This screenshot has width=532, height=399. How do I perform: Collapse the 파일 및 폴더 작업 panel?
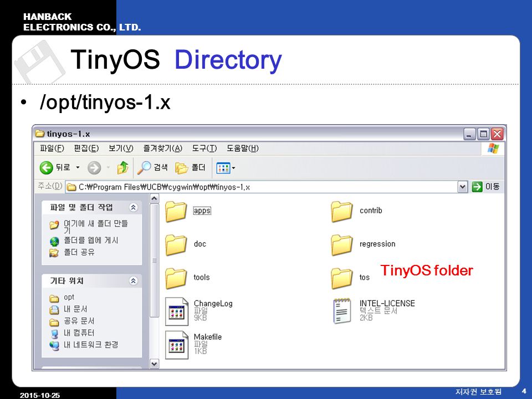point(134,207)
